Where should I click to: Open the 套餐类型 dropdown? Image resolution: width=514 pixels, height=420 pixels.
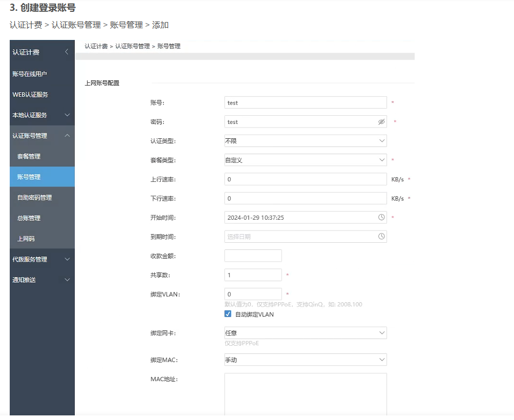[x=306, y=160]
